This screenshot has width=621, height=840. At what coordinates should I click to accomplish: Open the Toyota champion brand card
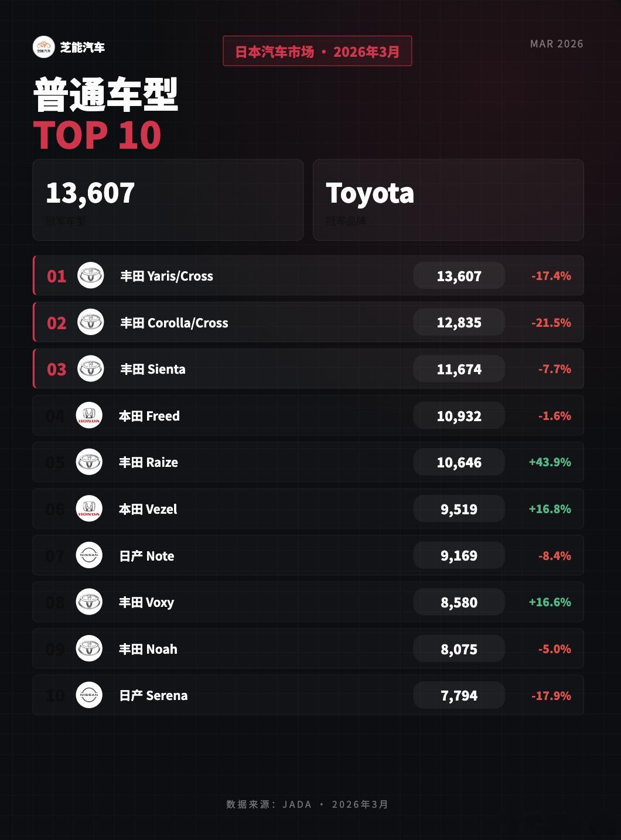(x=448, y=200)
